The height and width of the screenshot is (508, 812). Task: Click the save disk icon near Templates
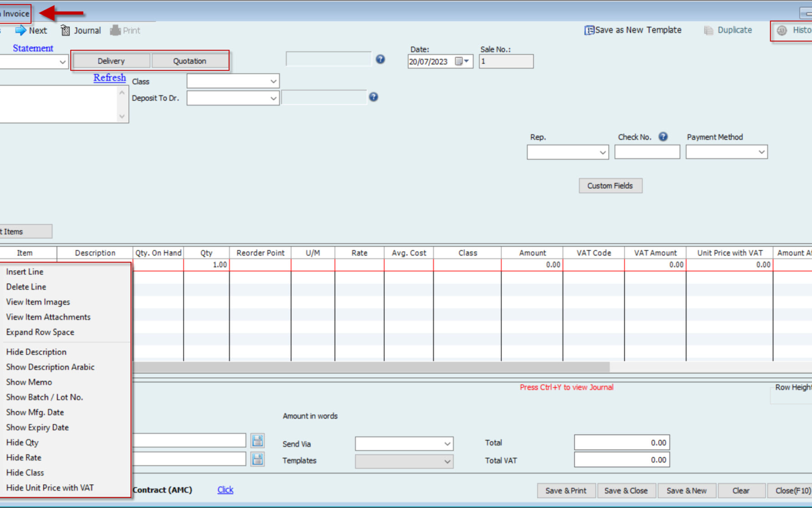tap(257, 459)
